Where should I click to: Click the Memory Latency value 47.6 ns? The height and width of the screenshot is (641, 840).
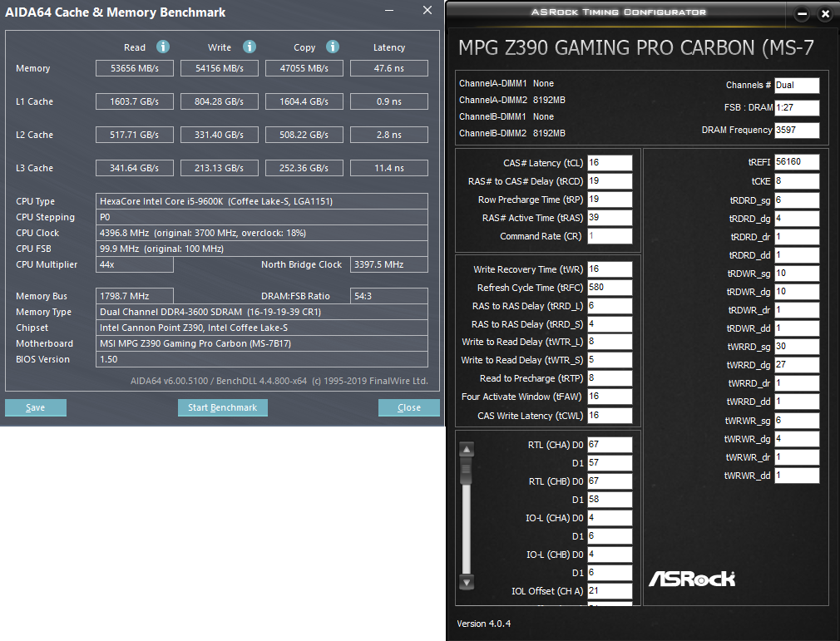click(x=389, y=68)
